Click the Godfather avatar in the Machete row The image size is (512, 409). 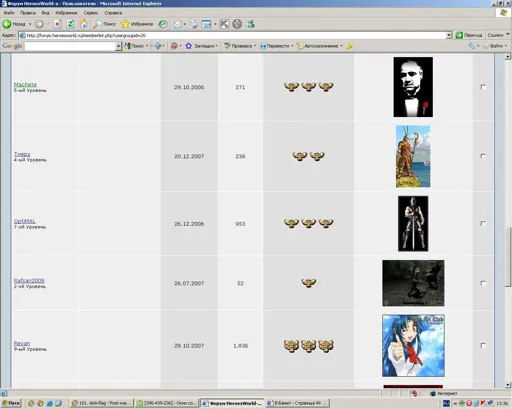413,87
